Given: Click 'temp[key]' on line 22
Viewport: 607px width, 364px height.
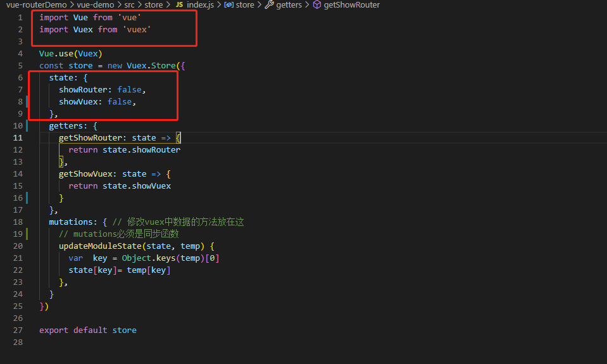Looking at the screenshot, I should coord(149,270).
